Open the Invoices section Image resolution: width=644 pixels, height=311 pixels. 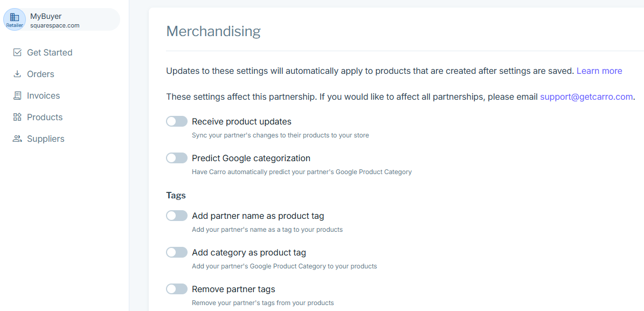[43, 95]
